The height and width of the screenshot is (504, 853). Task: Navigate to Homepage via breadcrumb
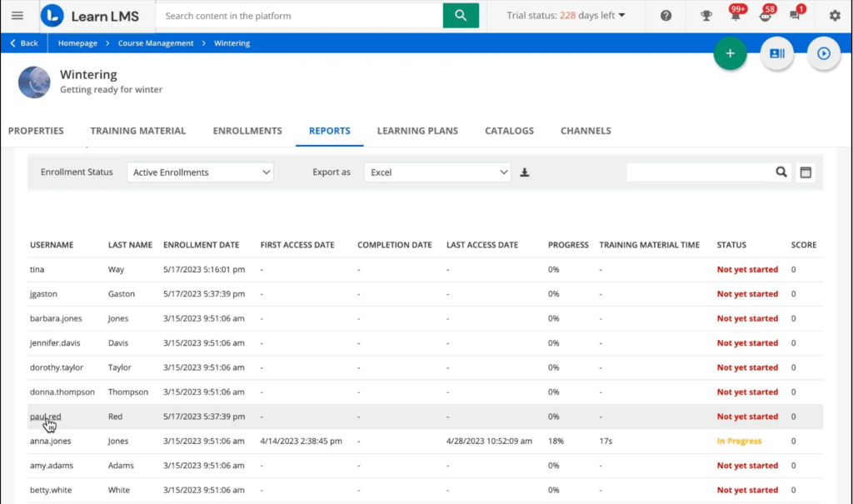[x=77, y=42]
